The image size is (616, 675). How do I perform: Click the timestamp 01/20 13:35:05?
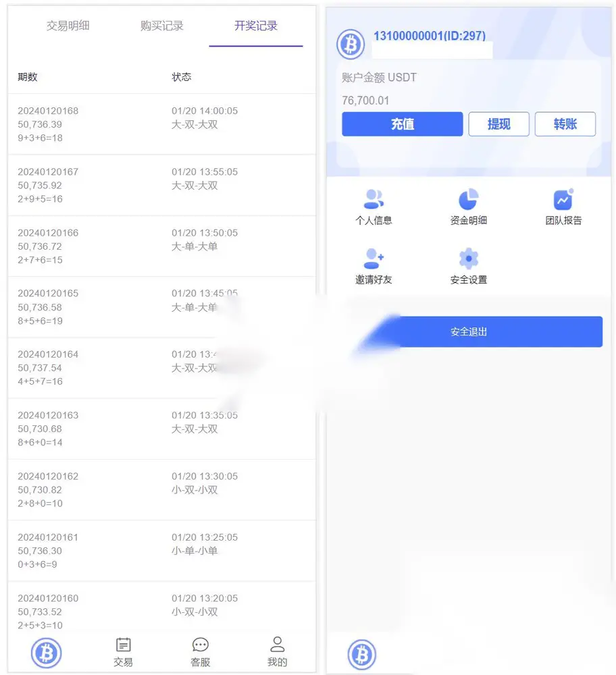tap(205, 415)
